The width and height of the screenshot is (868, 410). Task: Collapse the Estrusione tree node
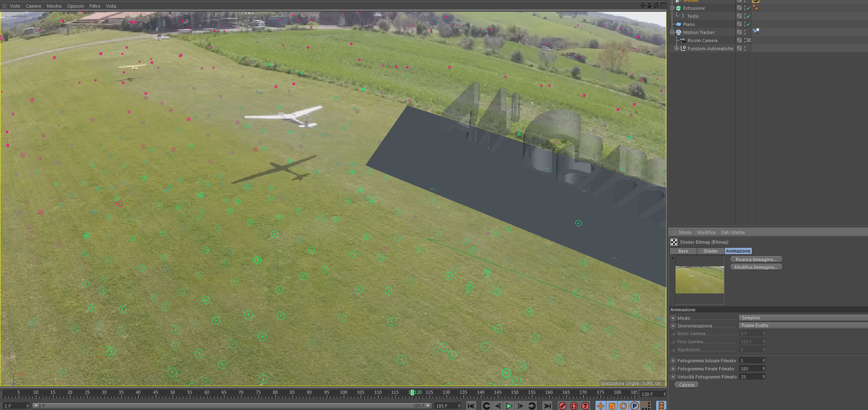672,8
